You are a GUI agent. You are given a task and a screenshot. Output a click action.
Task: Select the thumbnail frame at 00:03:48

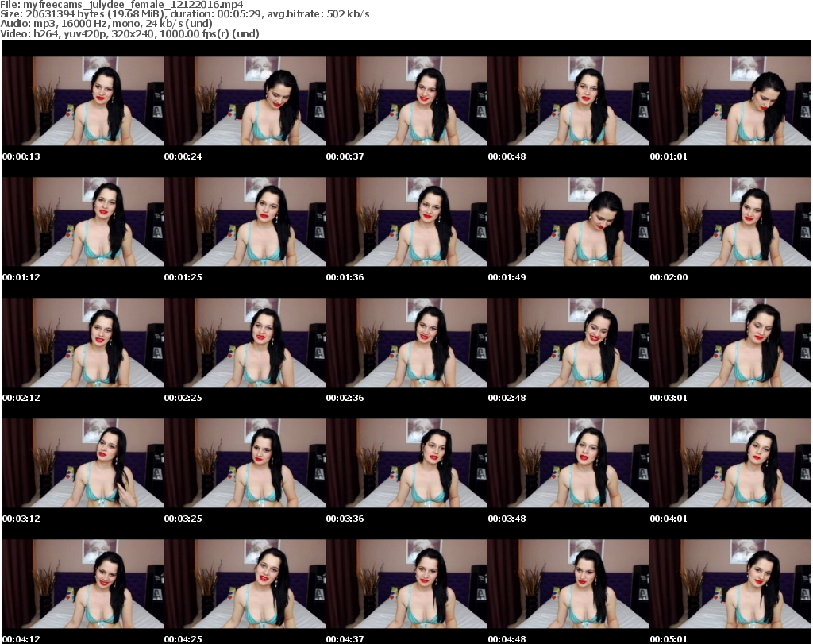pos(568,463)
